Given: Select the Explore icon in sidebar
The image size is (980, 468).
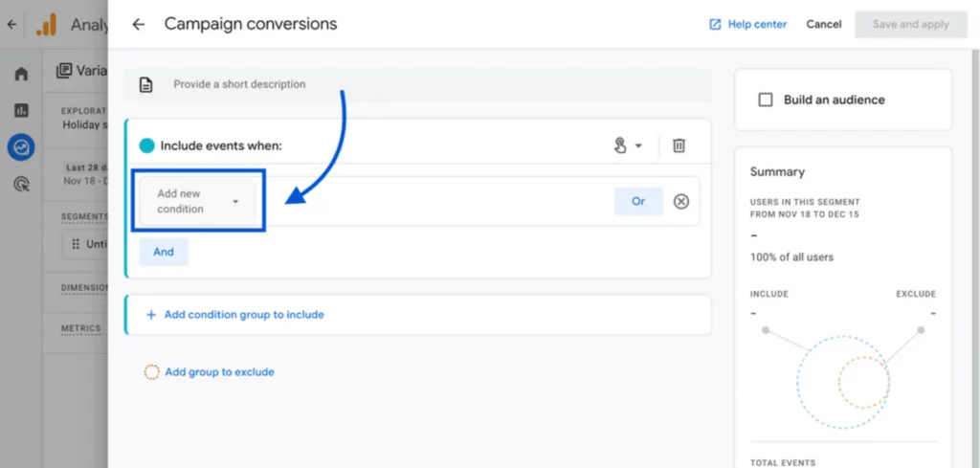Looking at the screenshot, I should [21, 147].
